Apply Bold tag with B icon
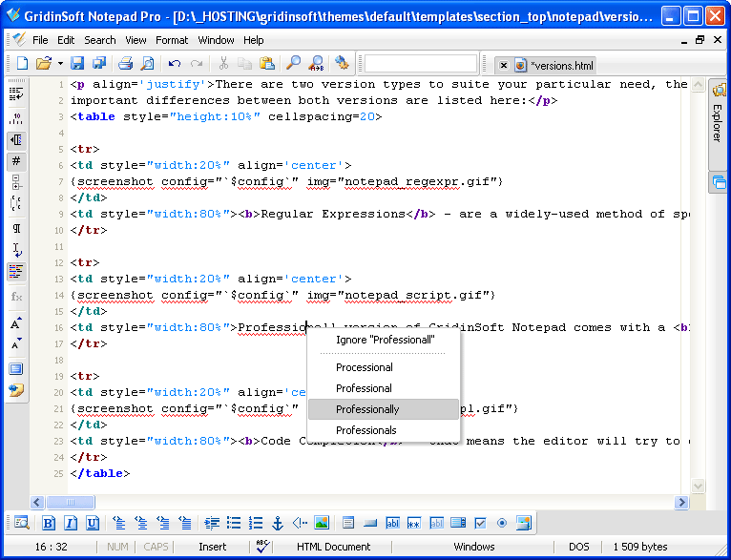This screenshot has width=731, height=560. click(x=49, y=523)
